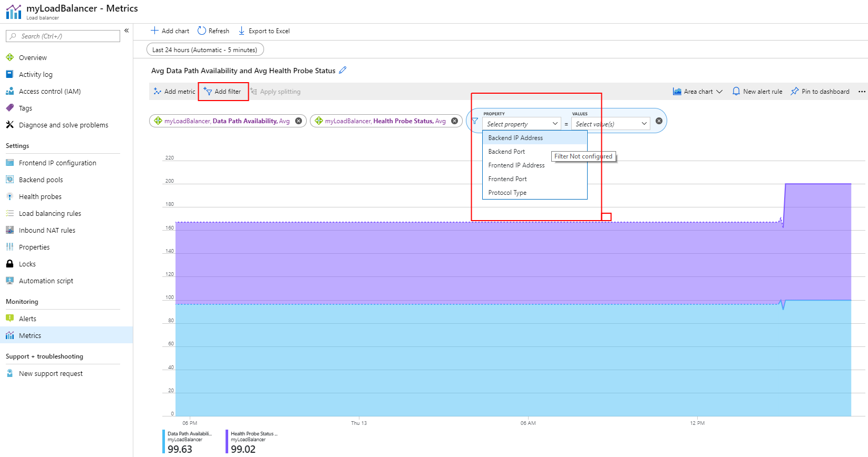The height and width of the screenshot is (457, 868).
Task: Click the Access control (IAM) icon
Action: point(9,91)
